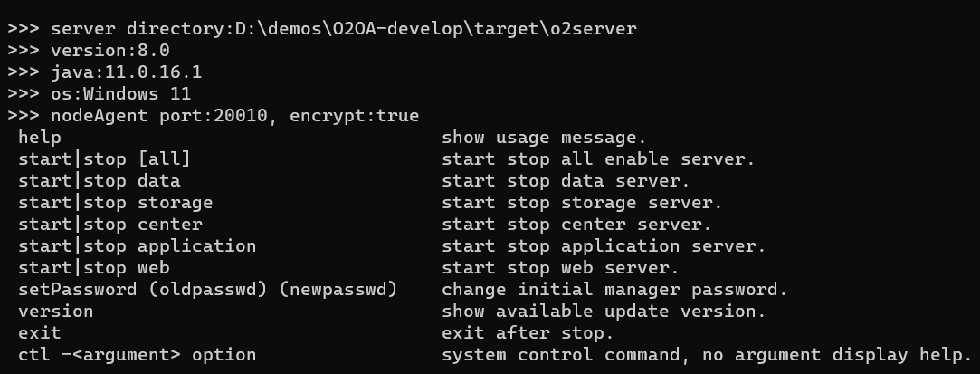
Task: Click the version:8.0 output line
Action: (89, 50)
